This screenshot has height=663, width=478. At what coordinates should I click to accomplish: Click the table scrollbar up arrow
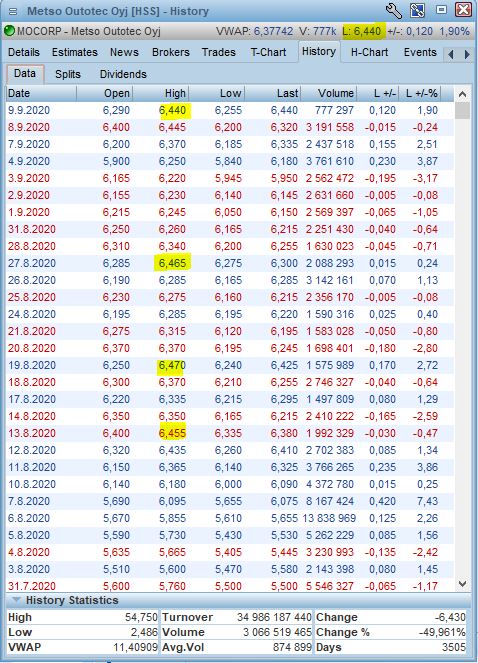(462, 94)
